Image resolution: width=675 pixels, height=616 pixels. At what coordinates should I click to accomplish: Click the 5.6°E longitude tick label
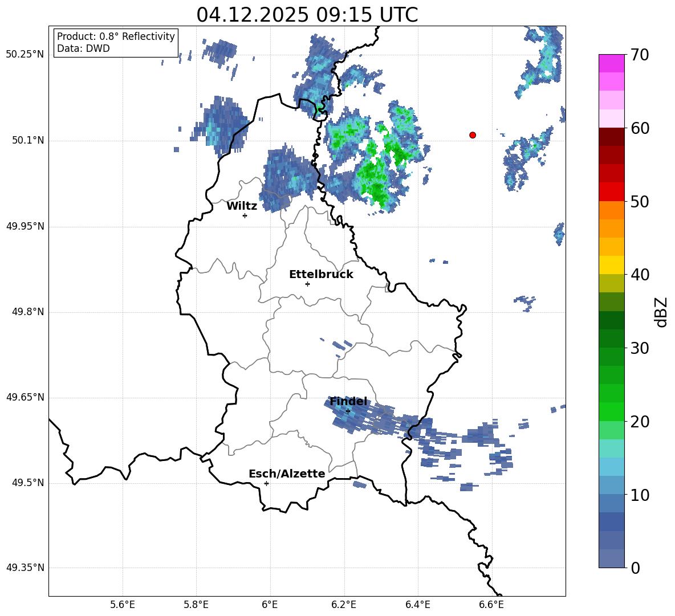tap(123, 605)
